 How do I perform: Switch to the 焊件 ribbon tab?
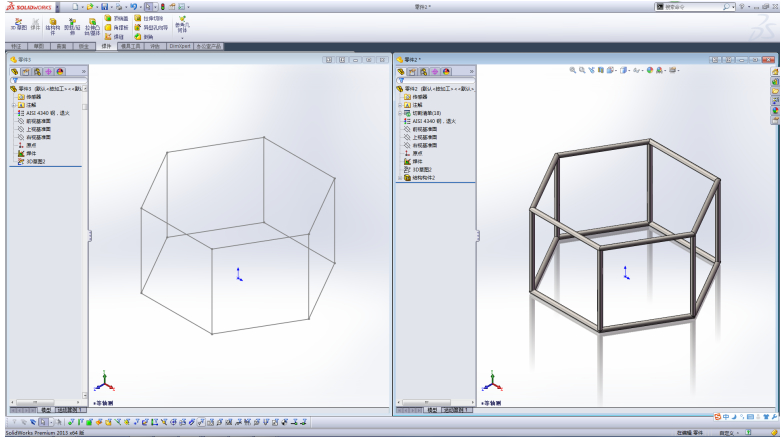pos(106,46)
